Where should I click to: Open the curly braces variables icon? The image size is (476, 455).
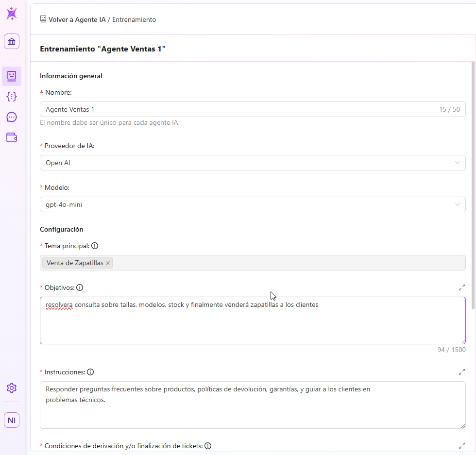pyautogui.click(x=12, y=96)
